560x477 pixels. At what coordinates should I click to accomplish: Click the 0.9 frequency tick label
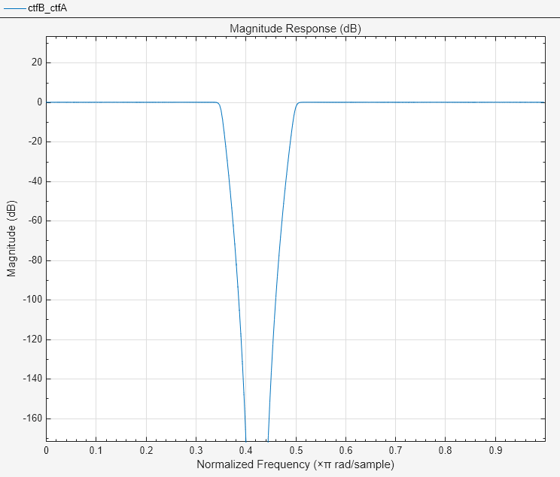(x=495, y=450)
